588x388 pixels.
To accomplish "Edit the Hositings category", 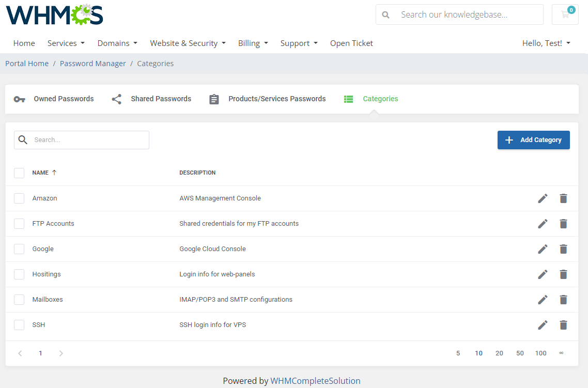I will [x=543, y=274].
